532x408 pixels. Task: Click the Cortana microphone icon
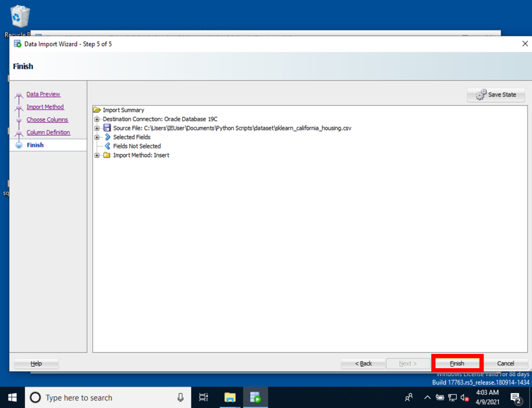[x=180, y=397]
